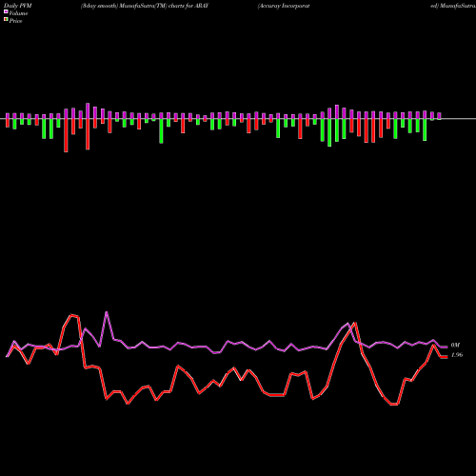This screenshot has width=476, height=476.
Task: Select the 'Volume' legend label
Action: point(18,13)
